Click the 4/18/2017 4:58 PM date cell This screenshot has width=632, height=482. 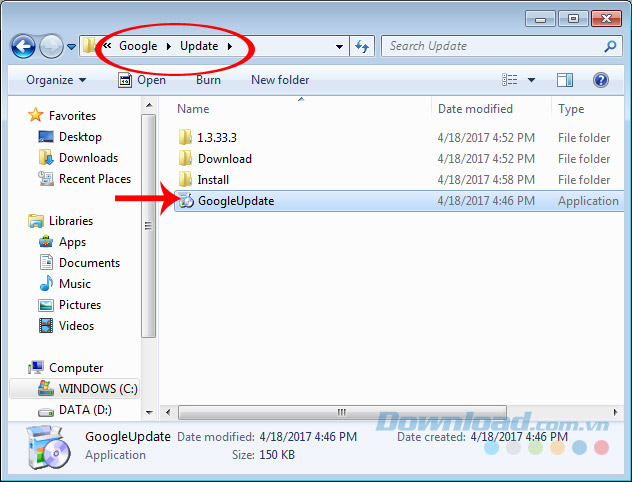coord(486,180)
